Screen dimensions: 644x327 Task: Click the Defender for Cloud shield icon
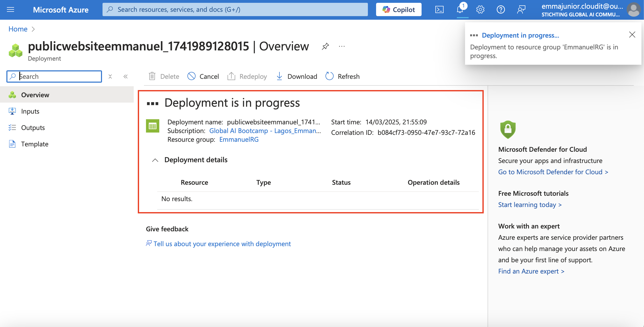(x=508, y=130)
